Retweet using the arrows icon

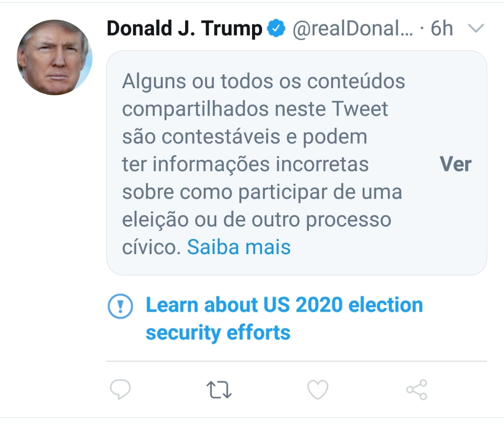click(x=219, y=390)
